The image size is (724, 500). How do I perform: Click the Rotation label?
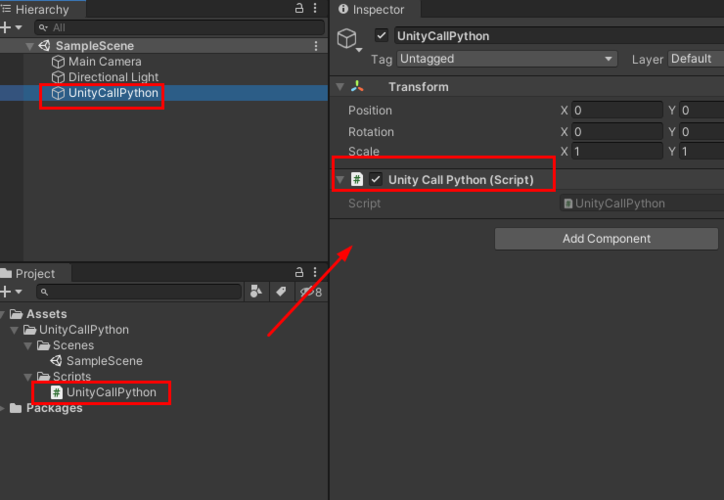[371, 132]
